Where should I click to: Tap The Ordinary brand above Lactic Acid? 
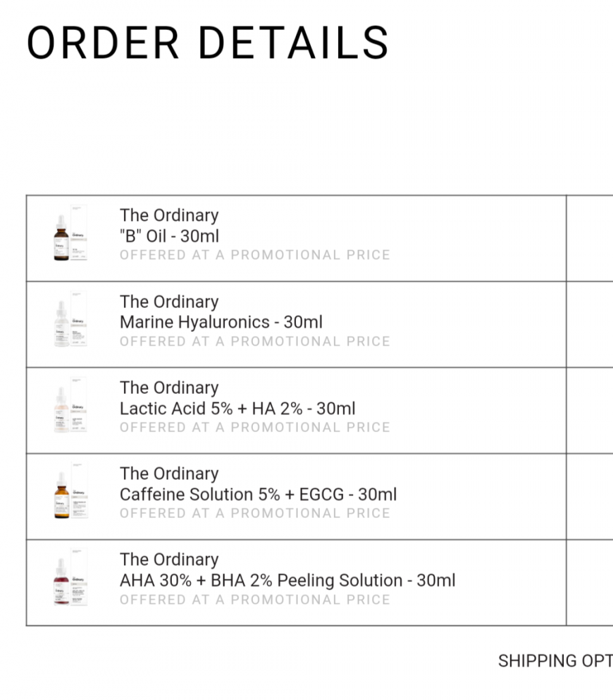(169, 387)
